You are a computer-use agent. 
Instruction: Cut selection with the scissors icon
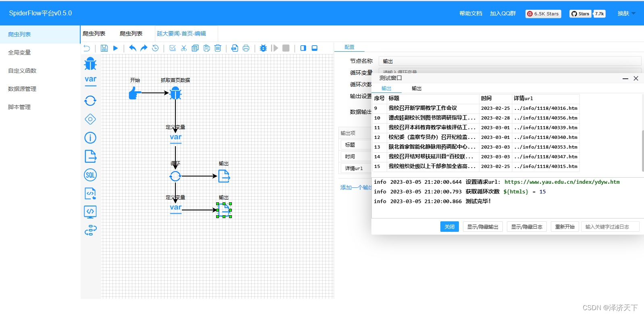pyautogui.click(x=184, y=48)
